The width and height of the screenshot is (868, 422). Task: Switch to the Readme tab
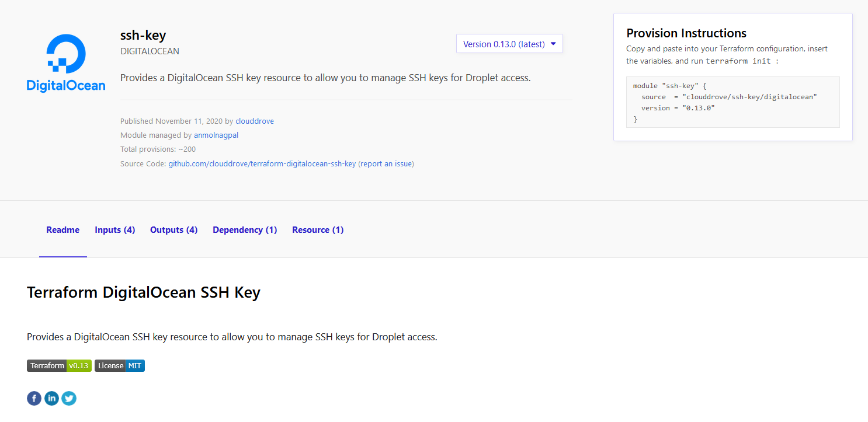click(x=63, y=230)
